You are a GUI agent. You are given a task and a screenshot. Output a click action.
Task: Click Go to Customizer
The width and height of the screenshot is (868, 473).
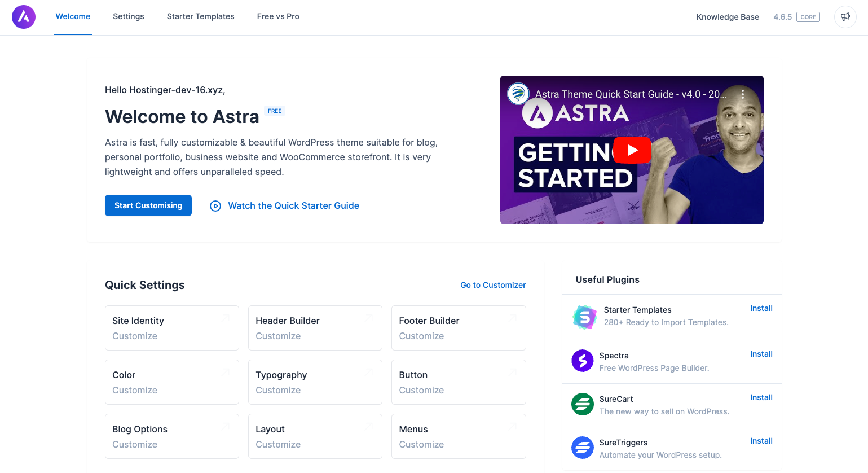(x=492, y=285)
